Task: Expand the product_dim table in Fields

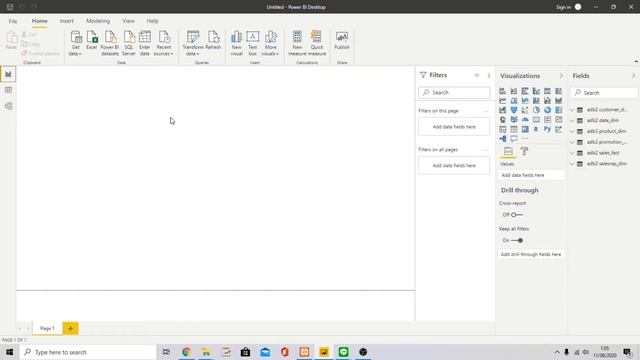Action: point(572,131)
